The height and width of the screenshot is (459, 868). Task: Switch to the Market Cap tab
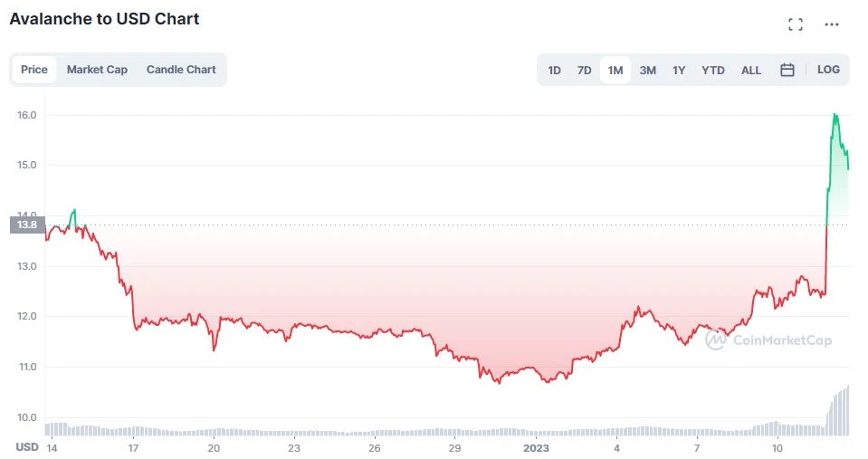97,70
